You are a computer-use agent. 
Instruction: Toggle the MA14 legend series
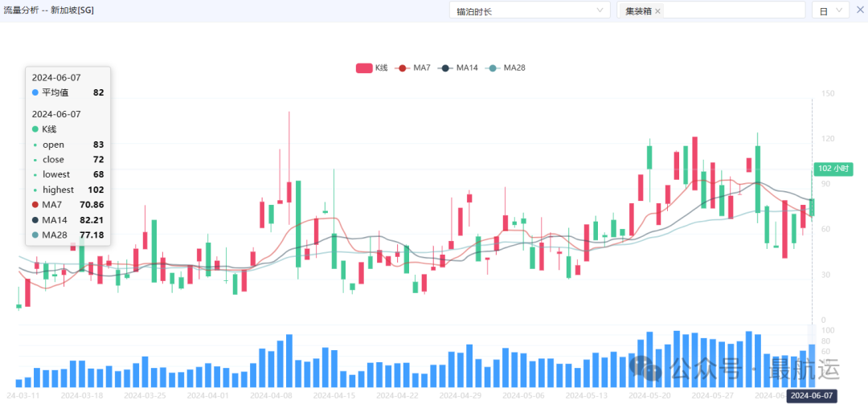[458, 68]
